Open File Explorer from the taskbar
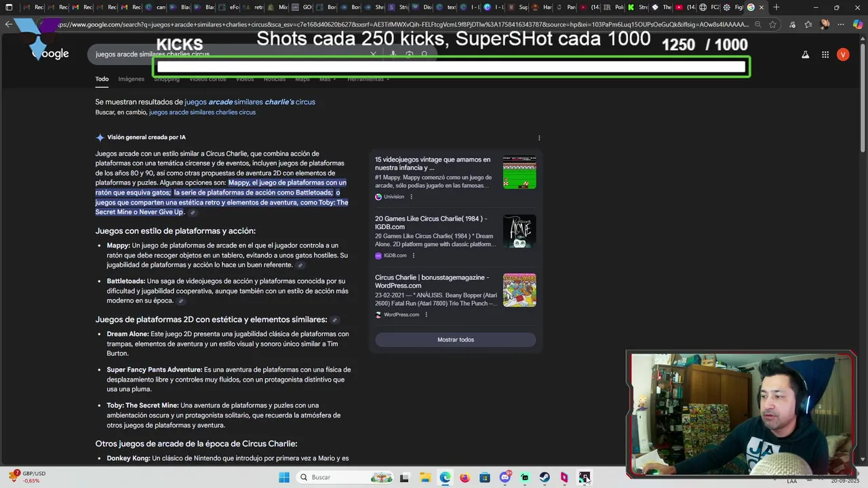Image resolution: width=868 pixels, height=488 pixels. pyautogui.click(x=425, y=478)
